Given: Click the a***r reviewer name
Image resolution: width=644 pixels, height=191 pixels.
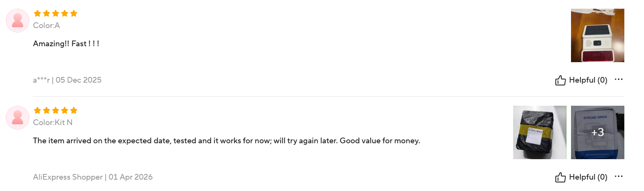Looking at the screenshot, I should point(41,80).
